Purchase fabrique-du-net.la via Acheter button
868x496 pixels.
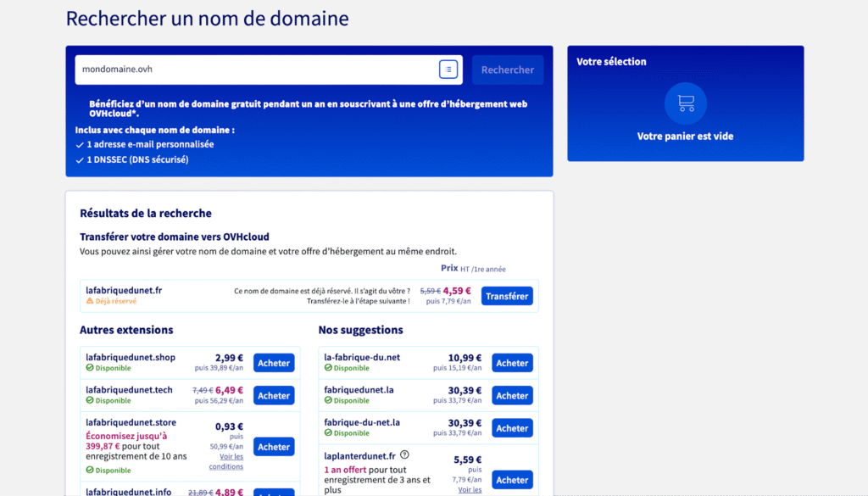point(512,428)
